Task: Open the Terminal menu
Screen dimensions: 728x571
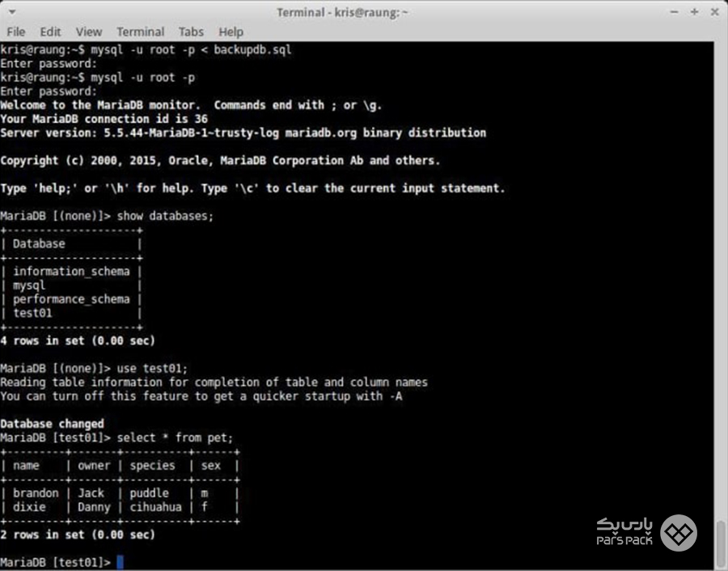Action: coord(140,32)
